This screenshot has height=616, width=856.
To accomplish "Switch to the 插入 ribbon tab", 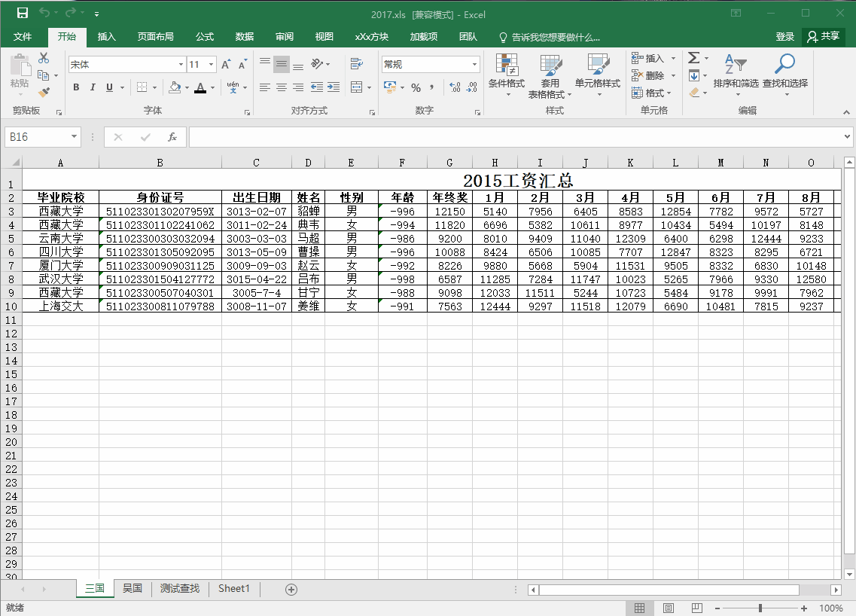I will tap(106, 37).
